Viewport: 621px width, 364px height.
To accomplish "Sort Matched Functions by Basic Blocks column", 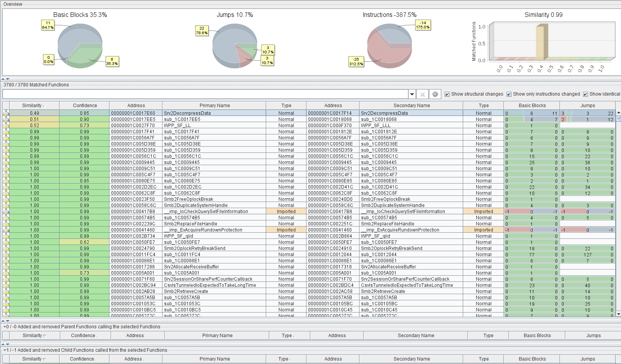I will click(x=532, y=106).
